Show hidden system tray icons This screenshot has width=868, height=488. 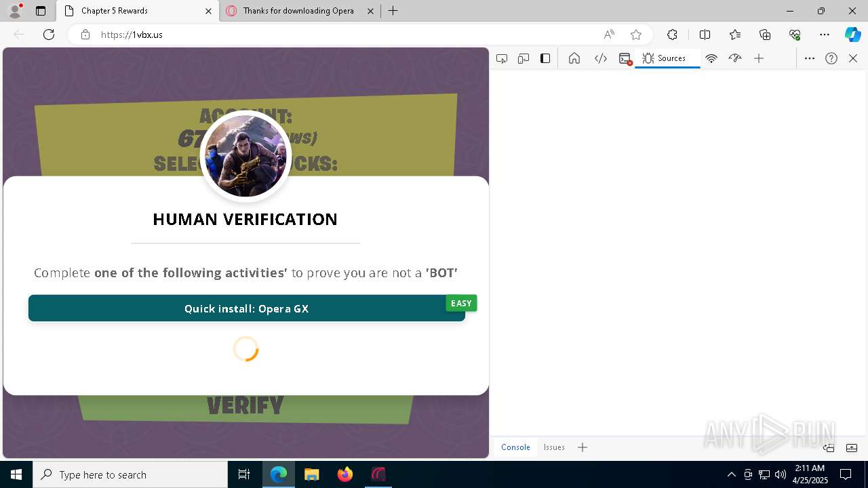[732, 474]
